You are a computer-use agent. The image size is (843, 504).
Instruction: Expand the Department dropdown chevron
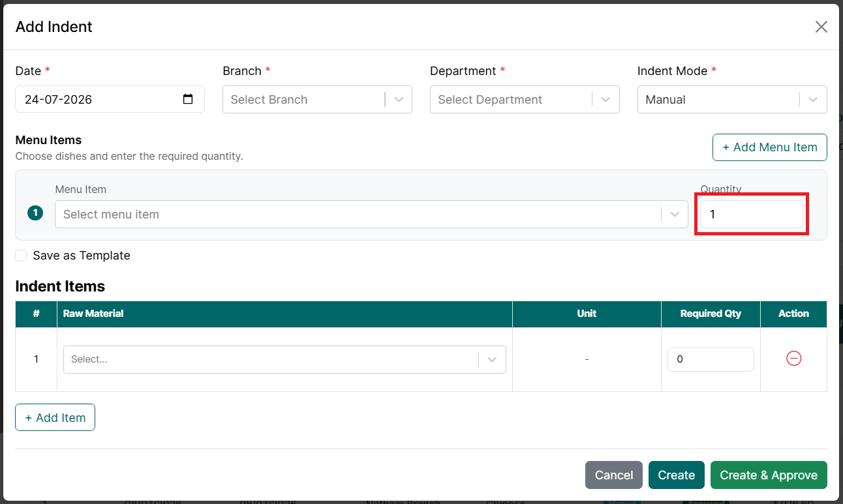coord(606,100)
